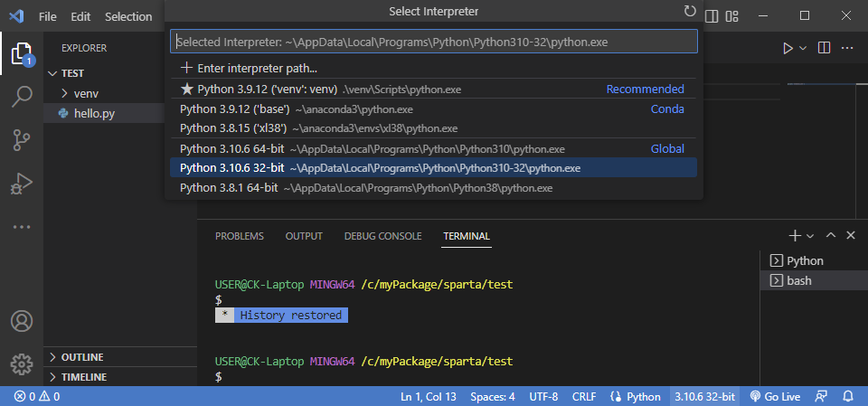Select Python 3.9.12 ('base') conda interpreter
868x406 pixels.
coord(433,109)
